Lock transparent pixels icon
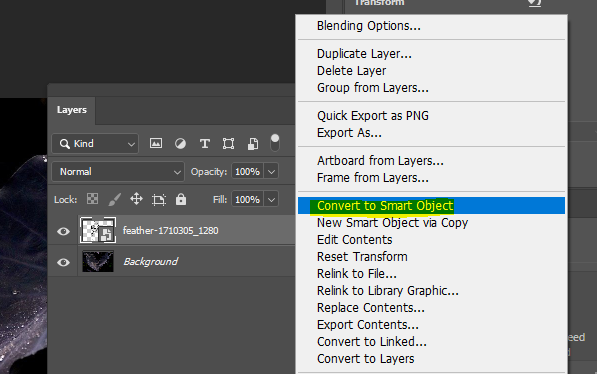Image resolution: width=597 pixels, height=374 pixels. (x=93, y=199)
